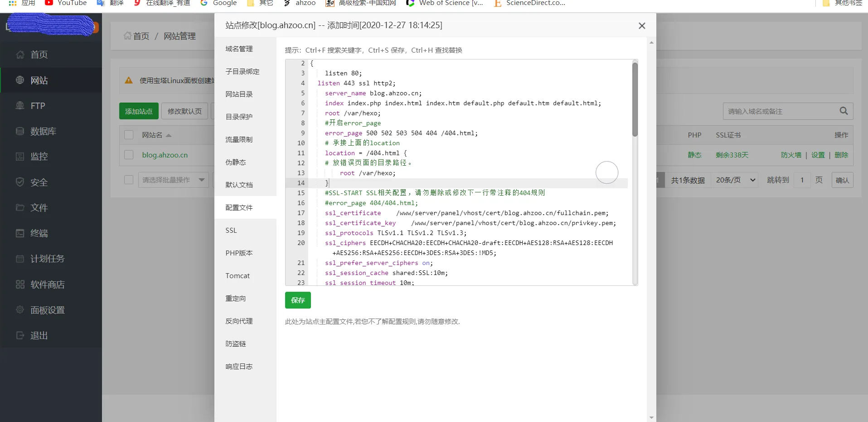Screen dimensions: 868x422
Task: Click the security shield icon
Action: pyautogui.click(x=20, y=182)
